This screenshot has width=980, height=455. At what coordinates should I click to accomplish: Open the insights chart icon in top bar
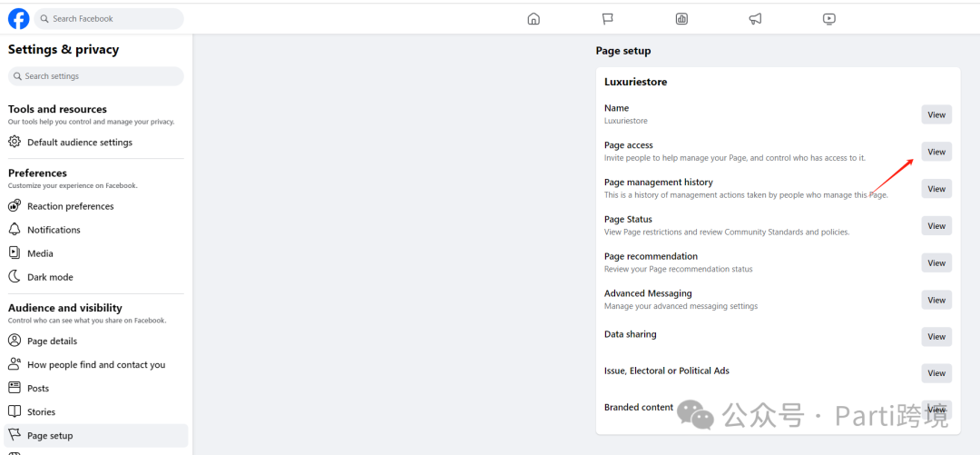tap(681, 19)
